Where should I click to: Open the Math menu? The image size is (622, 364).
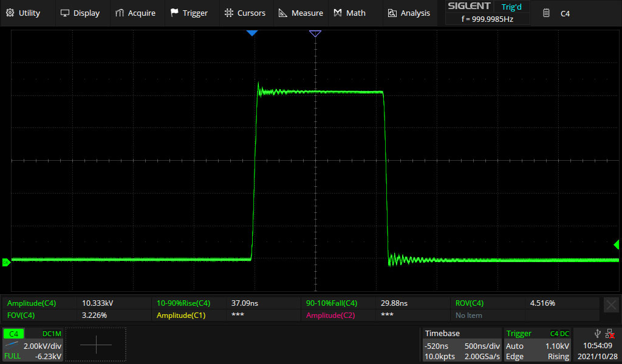349,13
